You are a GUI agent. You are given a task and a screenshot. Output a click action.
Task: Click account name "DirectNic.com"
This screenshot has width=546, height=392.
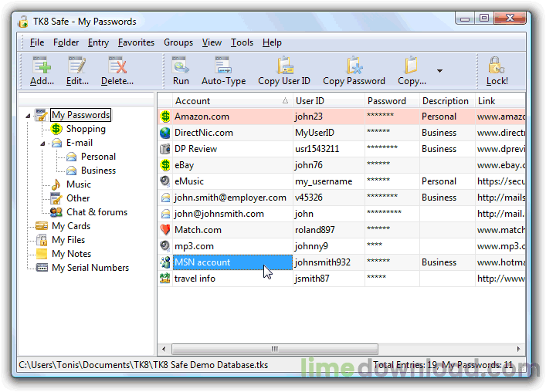[204, 133]
